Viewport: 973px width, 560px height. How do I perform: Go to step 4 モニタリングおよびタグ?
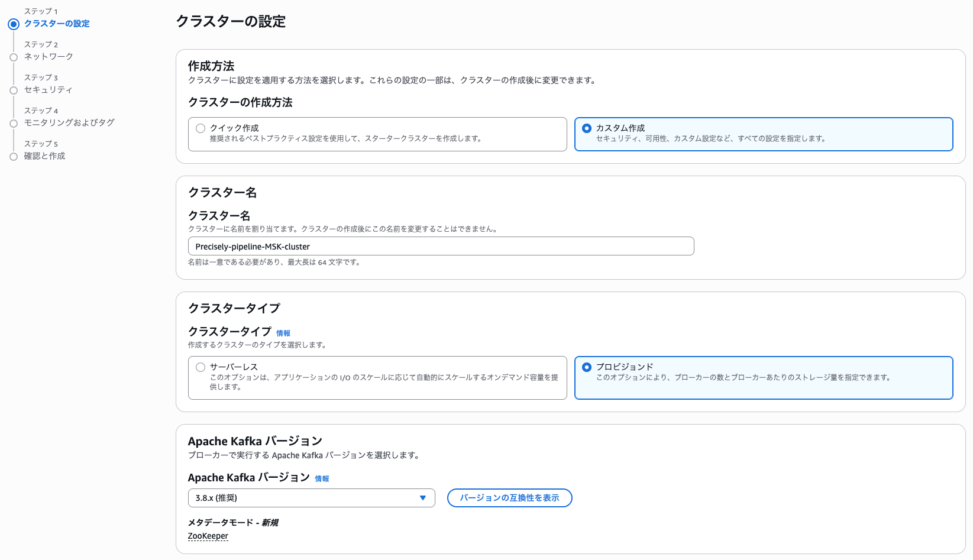tap(69, 123)
